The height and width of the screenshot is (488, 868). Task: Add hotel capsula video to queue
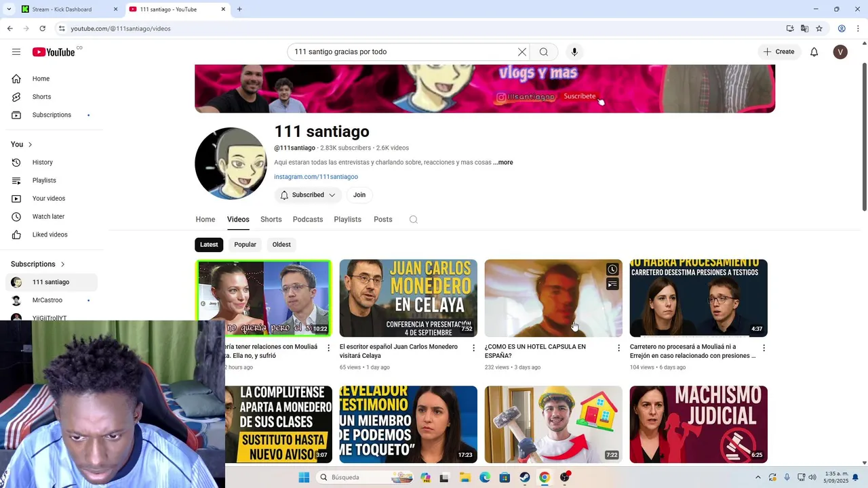(612, 284)
